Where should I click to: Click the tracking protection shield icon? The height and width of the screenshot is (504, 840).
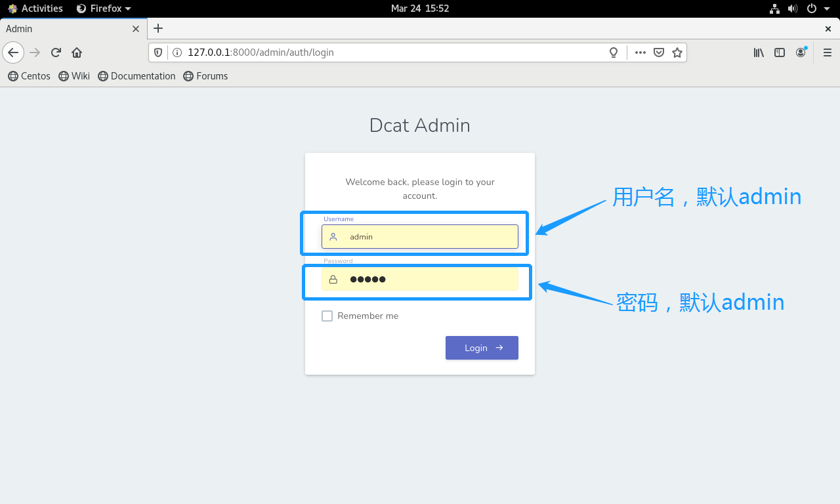[157, 52]
